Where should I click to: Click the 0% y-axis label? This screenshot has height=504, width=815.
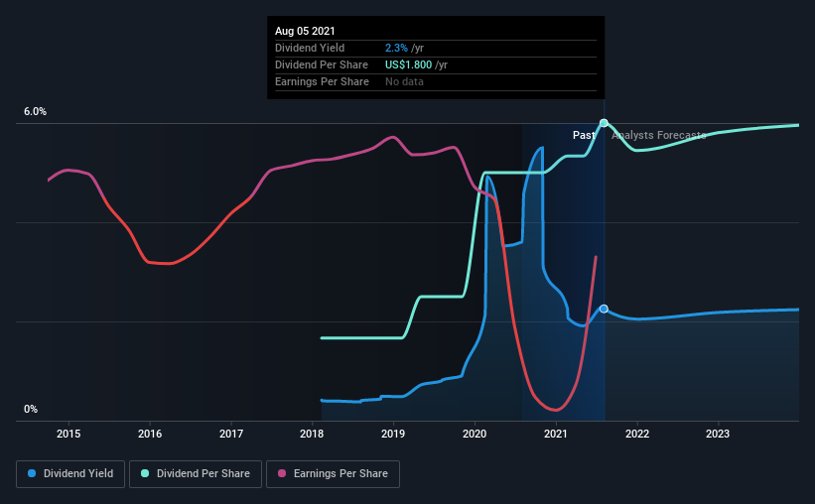coord(31,410)
